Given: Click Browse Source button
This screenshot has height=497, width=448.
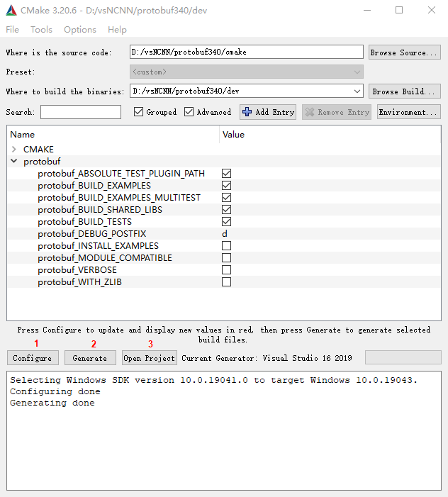Looking at the screenshot, I should 405,52.
